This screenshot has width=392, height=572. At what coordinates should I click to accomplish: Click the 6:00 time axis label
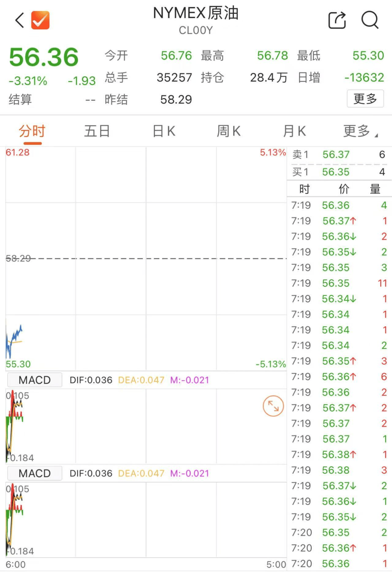pyautogui.click(x=16, y=565)
